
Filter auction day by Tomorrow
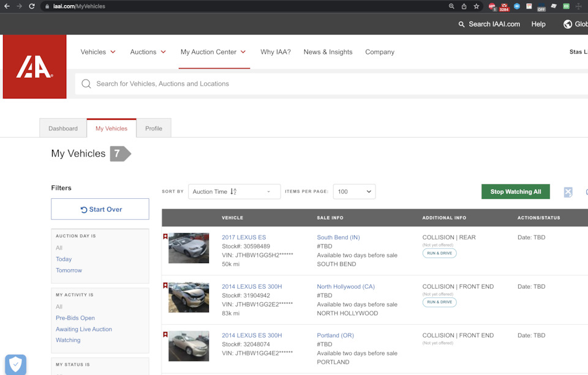coord(69,270)
